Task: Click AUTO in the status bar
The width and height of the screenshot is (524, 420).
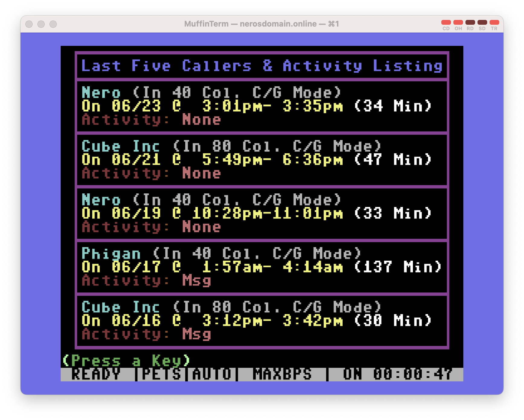Action: pos(212,374)
